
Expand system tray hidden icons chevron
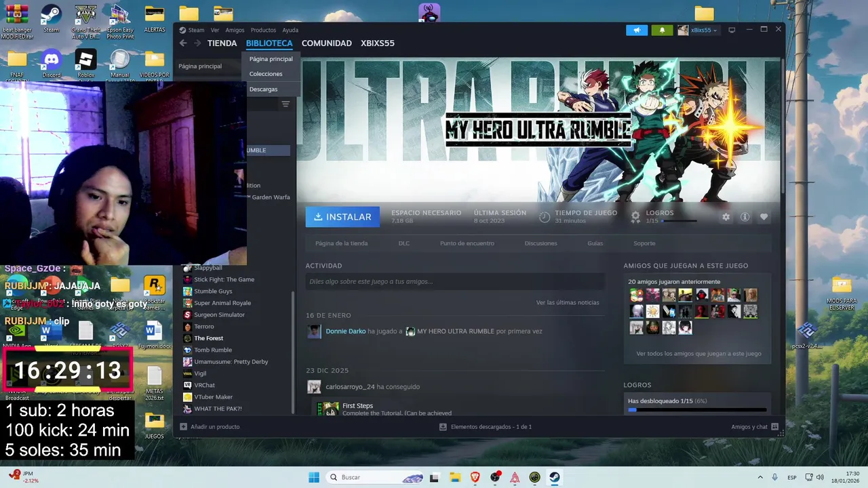pyautogui.click(x=759, y=477)
